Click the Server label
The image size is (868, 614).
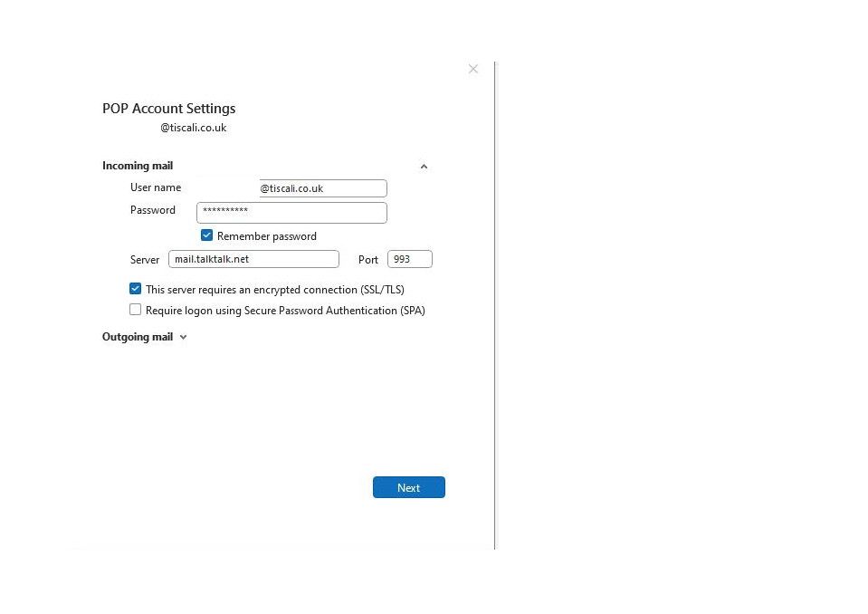145,260
